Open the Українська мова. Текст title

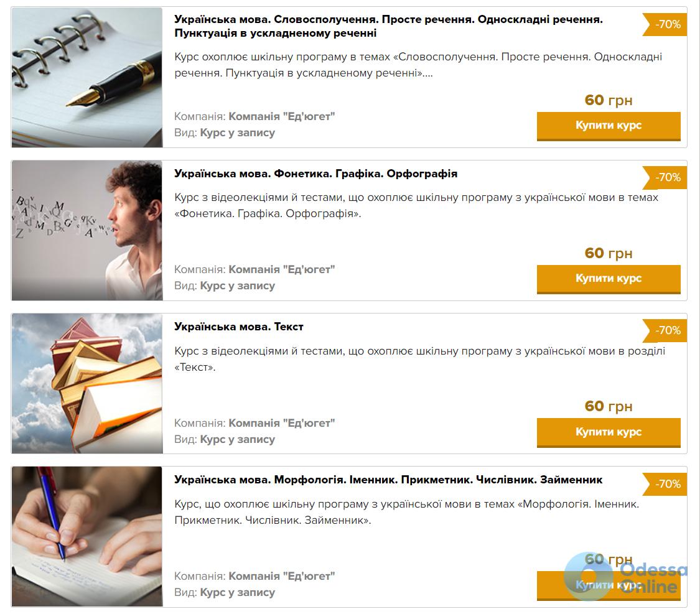pyautogui.click(x=239, y=327)
